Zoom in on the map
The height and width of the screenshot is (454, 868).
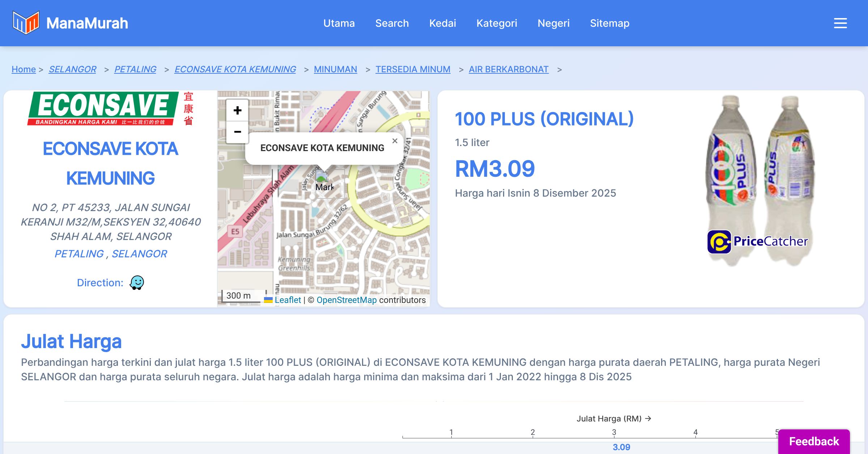(x=237, y=110)
